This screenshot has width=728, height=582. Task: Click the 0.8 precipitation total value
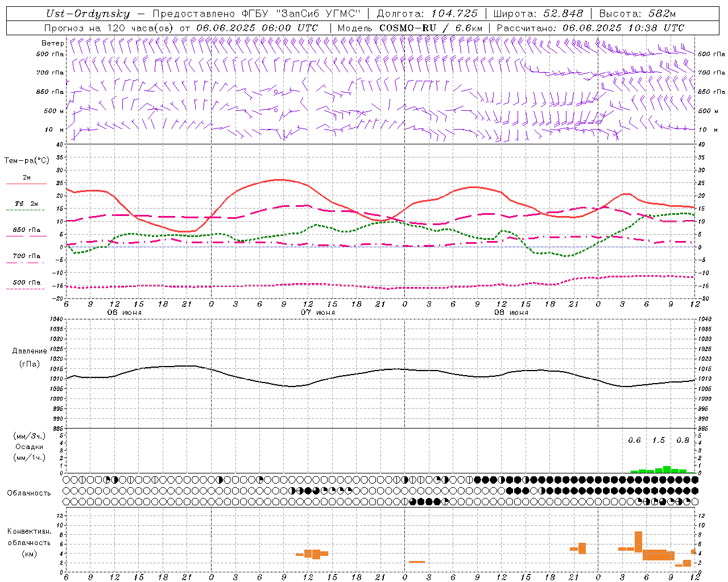tap(682, 440)
